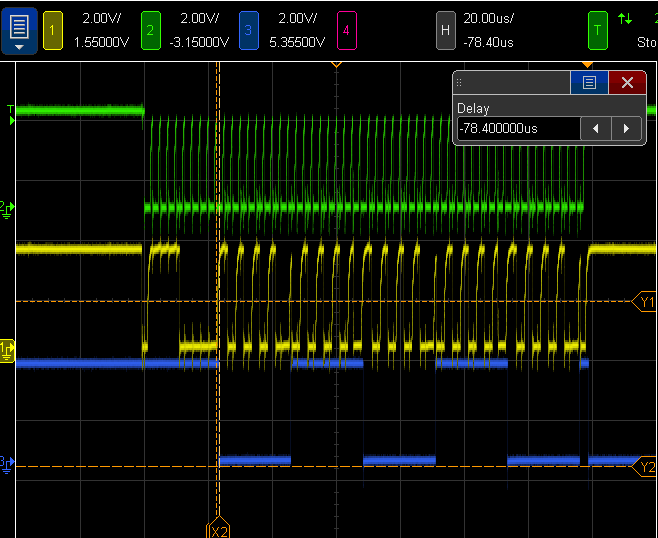Image resolution: width=658 pixels, height=538 pixels.
Task: Select the Y2 cursor marker
Action: click(x=645, y=467)
